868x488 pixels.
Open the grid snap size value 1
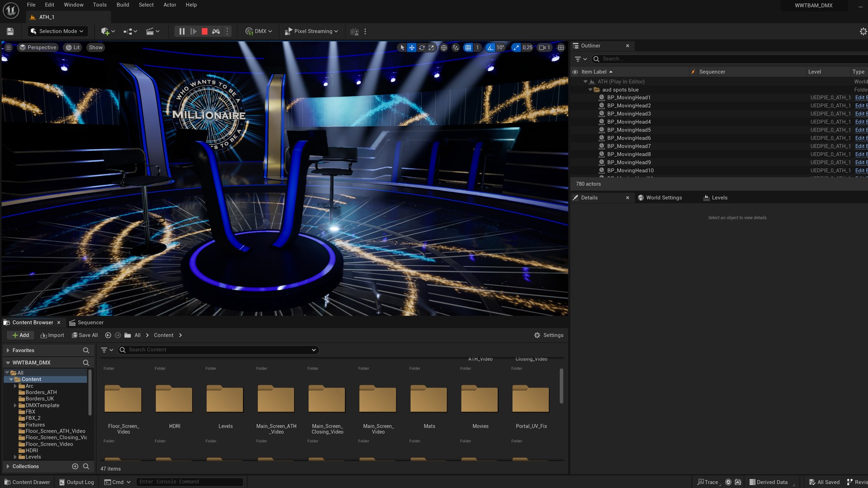(477, 47)
